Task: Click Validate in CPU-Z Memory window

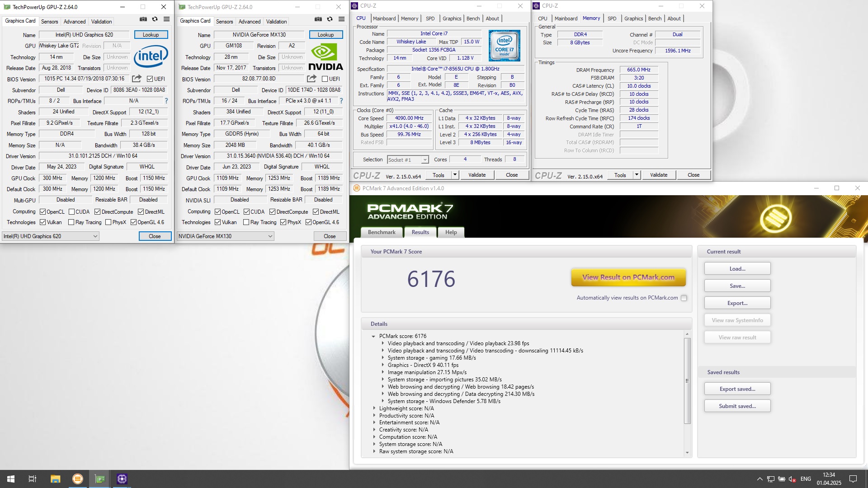Action: 659,175
